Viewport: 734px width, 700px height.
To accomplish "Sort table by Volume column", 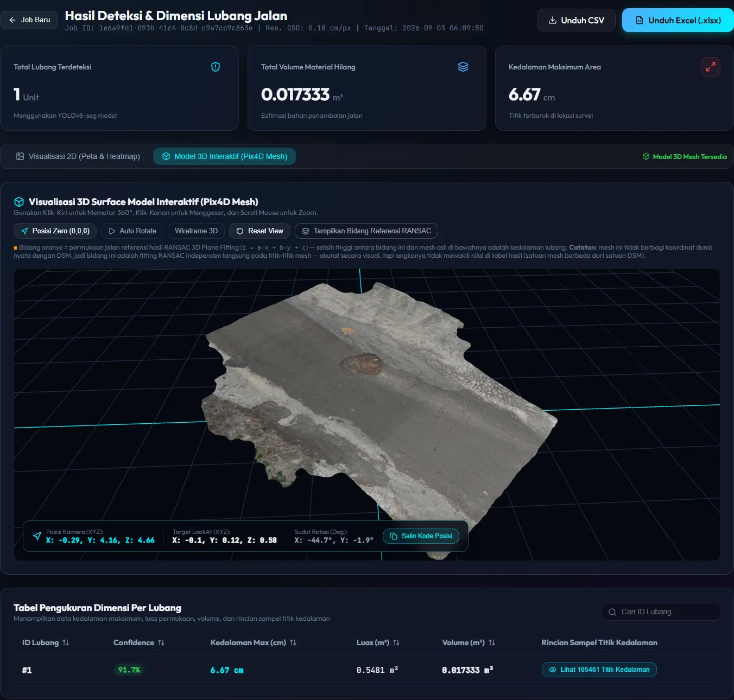I will 469,642.
